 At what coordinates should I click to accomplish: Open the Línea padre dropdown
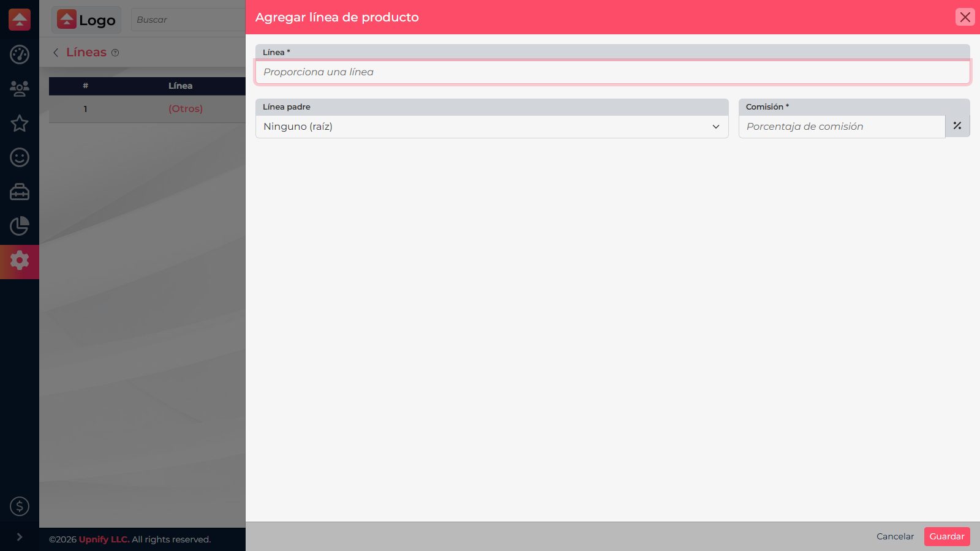(492, 127)
